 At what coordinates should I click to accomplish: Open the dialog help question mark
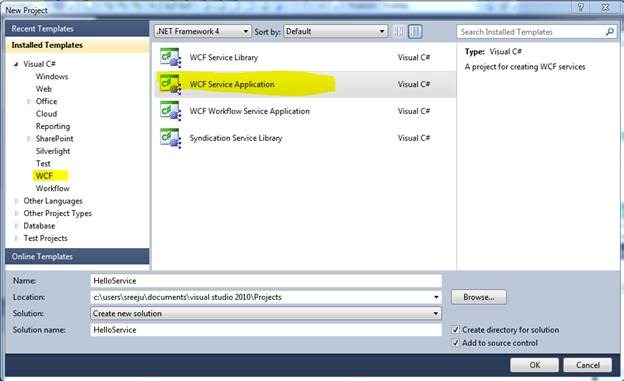[x=581, y=7]
